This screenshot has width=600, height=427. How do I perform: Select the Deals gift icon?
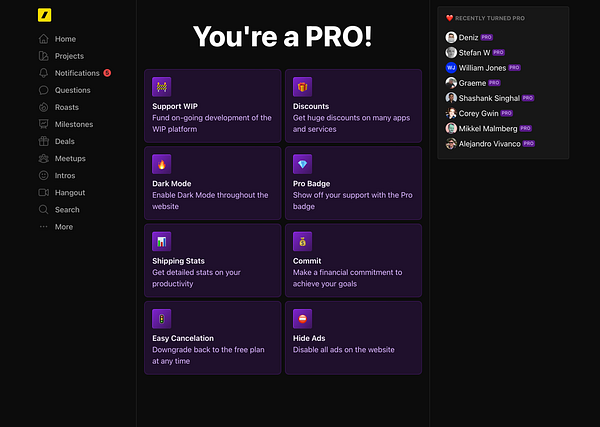44,141
